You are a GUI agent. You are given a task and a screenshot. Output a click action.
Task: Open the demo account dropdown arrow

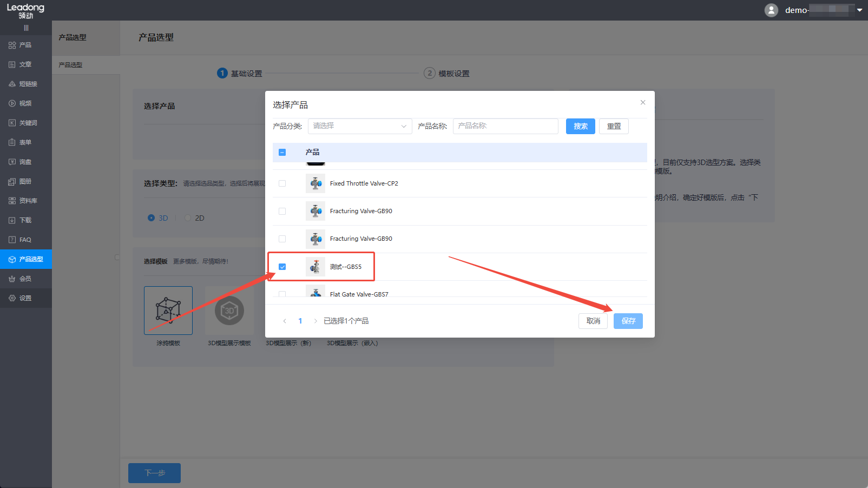click(859, 10)
